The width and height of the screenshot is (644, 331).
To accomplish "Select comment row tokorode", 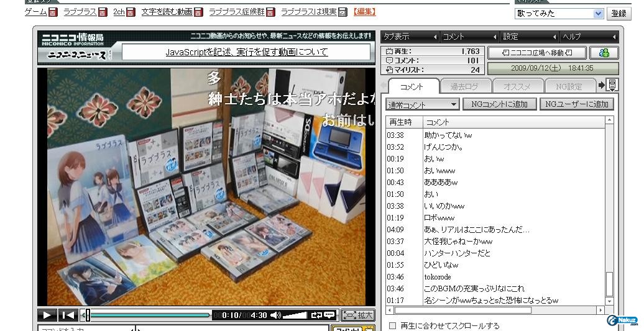I will [495, 277].
